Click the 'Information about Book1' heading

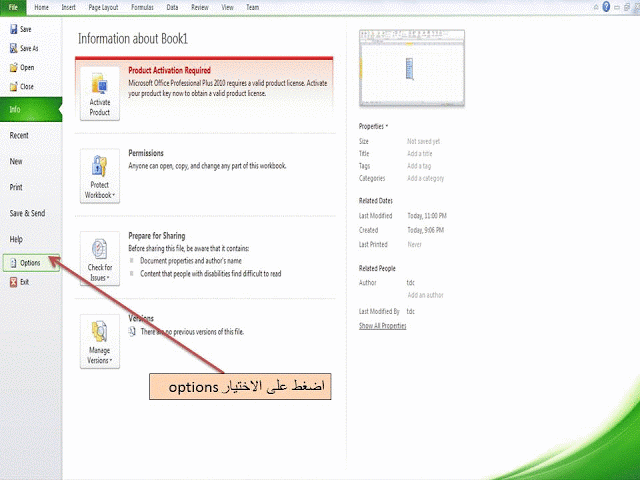(x=133, y=39)
